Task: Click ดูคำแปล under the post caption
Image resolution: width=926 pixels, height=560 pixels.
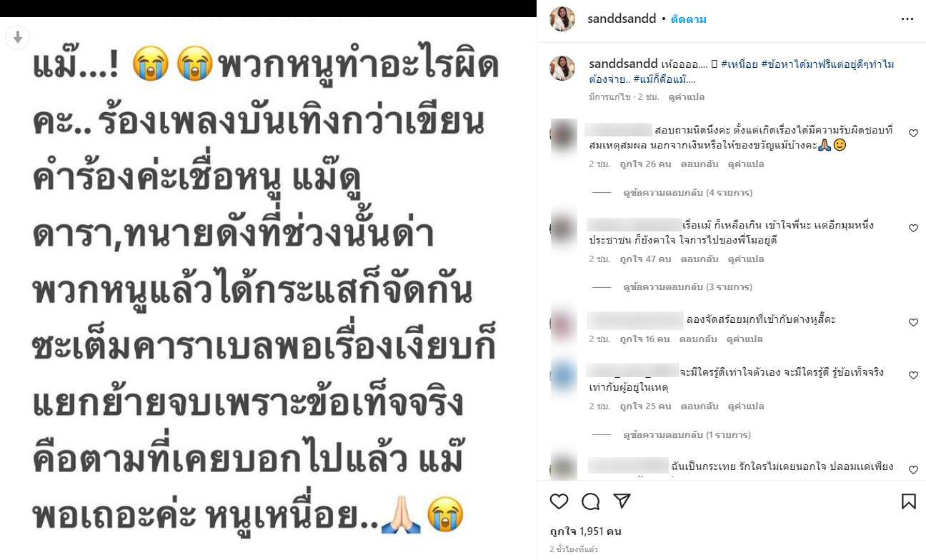Action: (x=686, y=97)
